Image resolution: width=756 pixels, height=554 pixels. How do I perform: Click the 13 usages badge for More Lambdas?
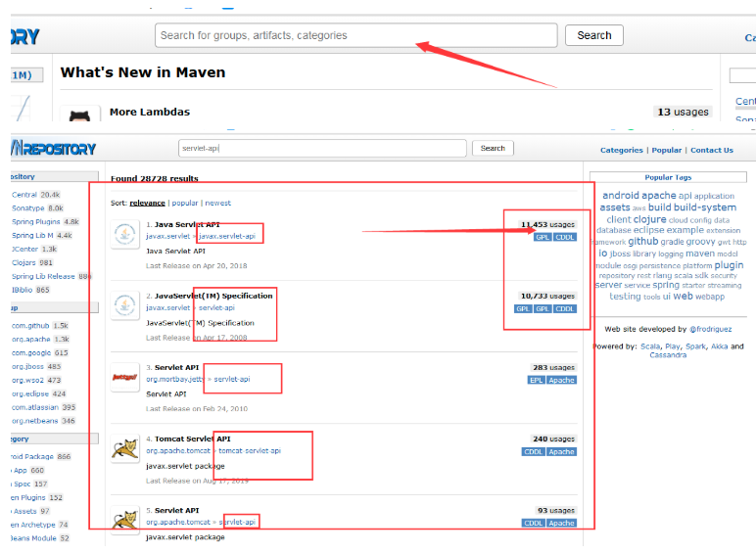point(683,112)
